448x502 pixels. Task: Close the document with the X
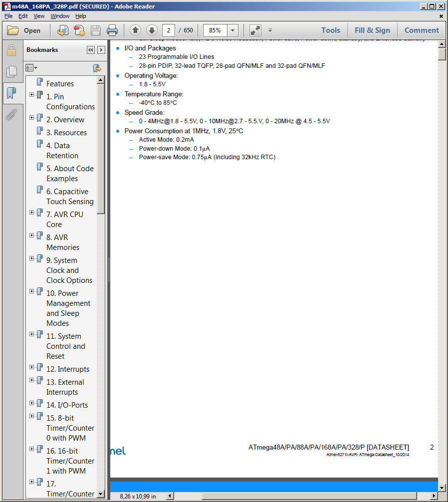[441, 16]
